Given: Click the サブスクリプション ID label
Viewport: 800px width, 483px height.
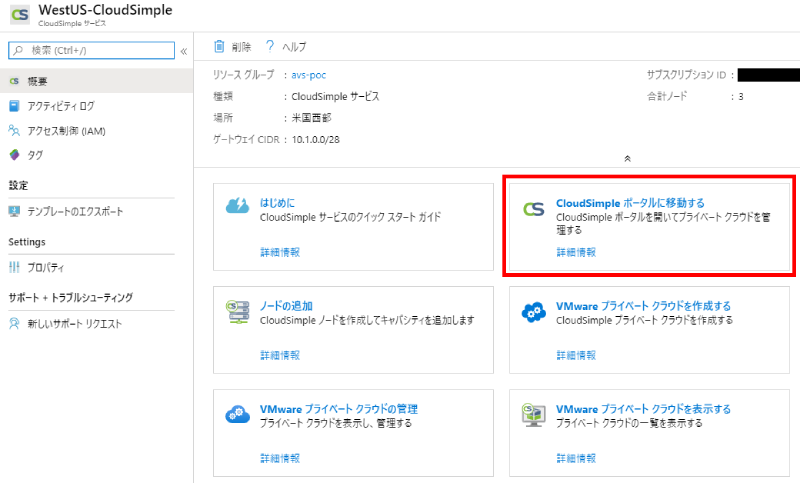Looking at the screenshot, I should click(x=686, y=75).
